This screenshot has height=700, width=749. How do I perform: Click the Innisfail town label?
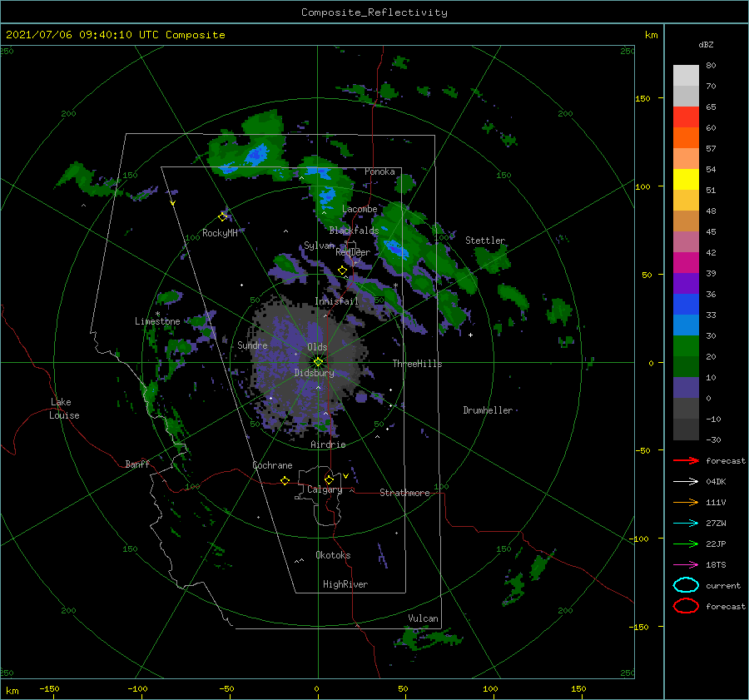coord(336,301)
